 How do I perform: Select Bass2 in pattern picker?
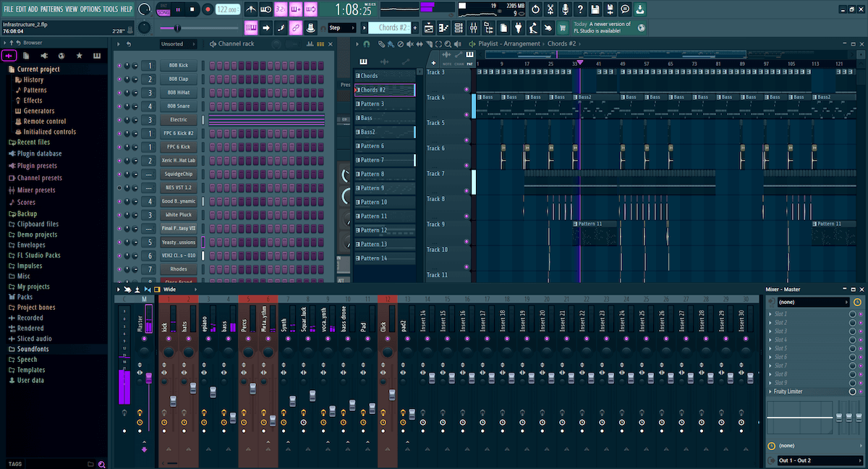point(385,132)
